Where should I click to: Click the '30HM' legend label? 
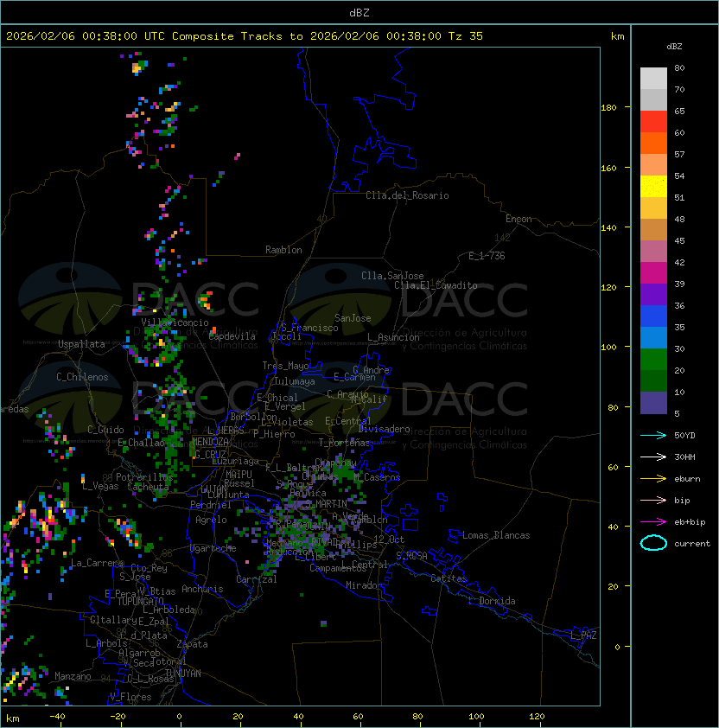684,457
